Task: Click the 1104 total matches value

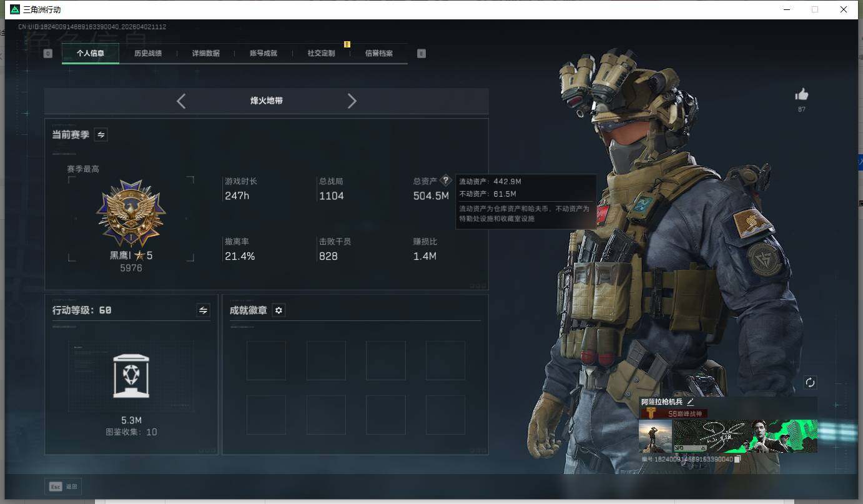Action: (x=332, y=196)
